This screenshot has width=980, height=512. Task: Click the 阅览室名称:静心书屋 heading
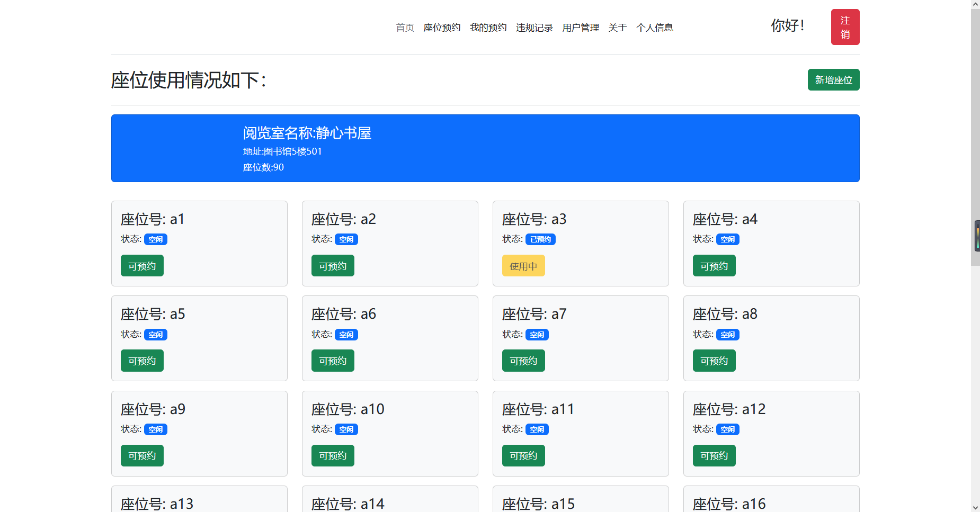coord(307,133)
